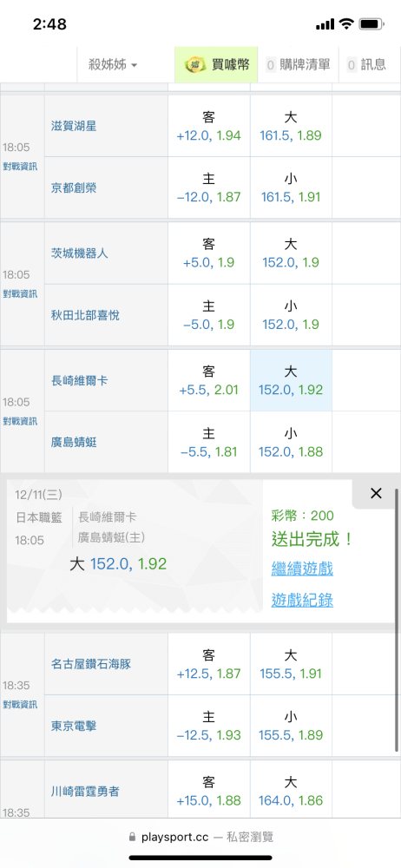Click the 繼續遊戲 link
Screen dimensions: 401x868
tap(302, 569)
